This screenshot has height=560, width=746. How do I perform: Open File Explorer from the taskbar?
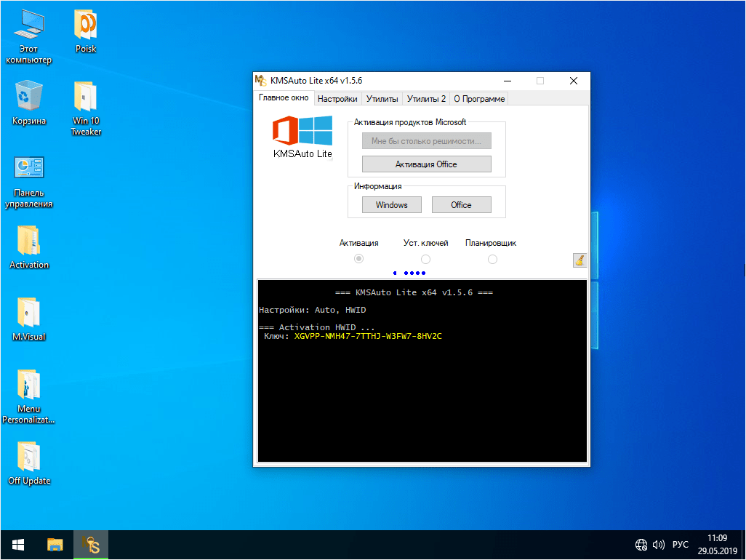click(x=55, y=545)
